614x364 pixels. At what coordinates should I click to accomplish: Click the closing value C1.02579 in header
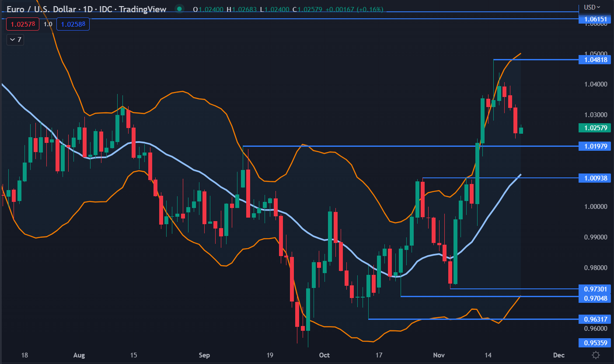point(308,9)
